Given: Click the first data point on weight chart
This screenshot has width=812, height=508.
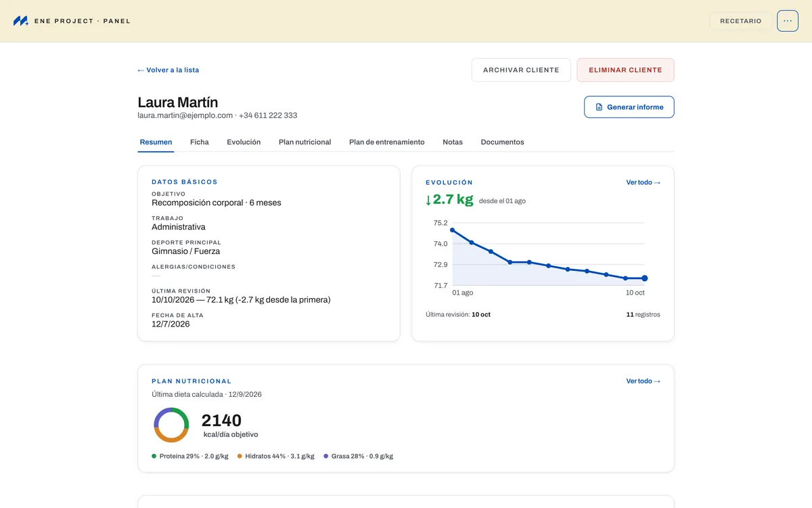Looking at the screenshot, I should coord(452,230).
